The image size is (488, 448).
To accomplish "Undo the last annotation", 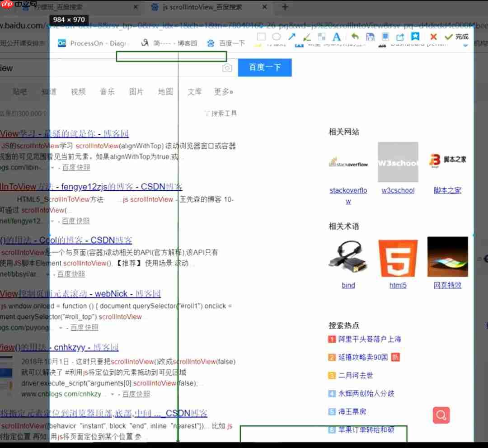I will pyautogui.click(x=354, y=37).
